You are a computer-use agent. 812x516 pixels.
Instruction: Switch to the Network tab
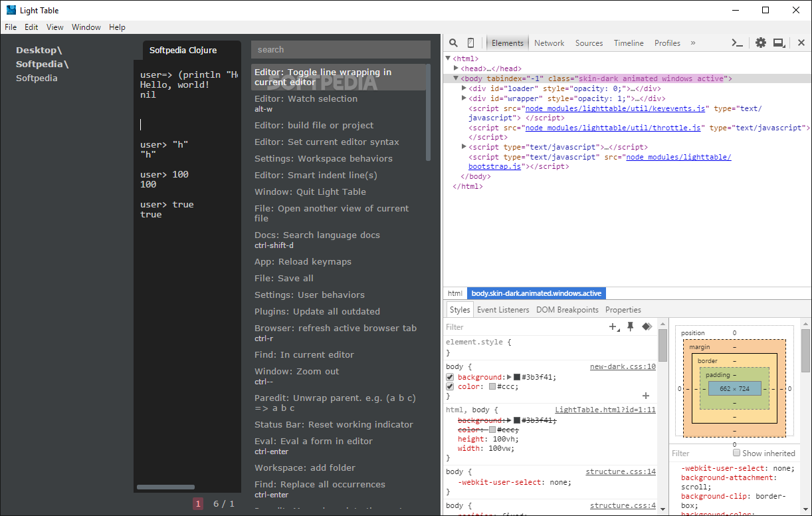click(x=550, y=43)
